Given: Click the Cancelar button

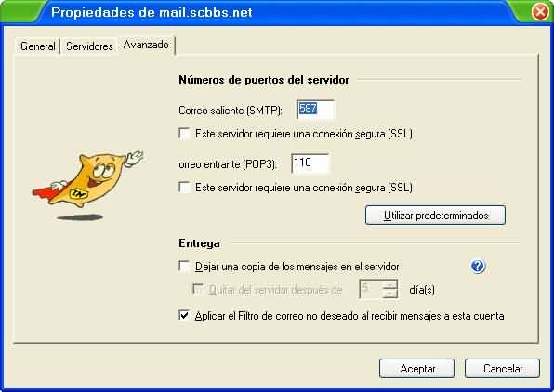Looking at the screenshot, I should tap(502, 369).
